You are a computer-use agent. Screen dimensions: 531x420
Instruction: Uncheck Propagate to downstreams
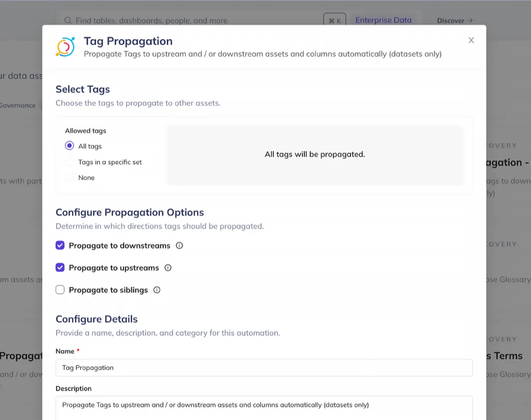coord(60,245)
